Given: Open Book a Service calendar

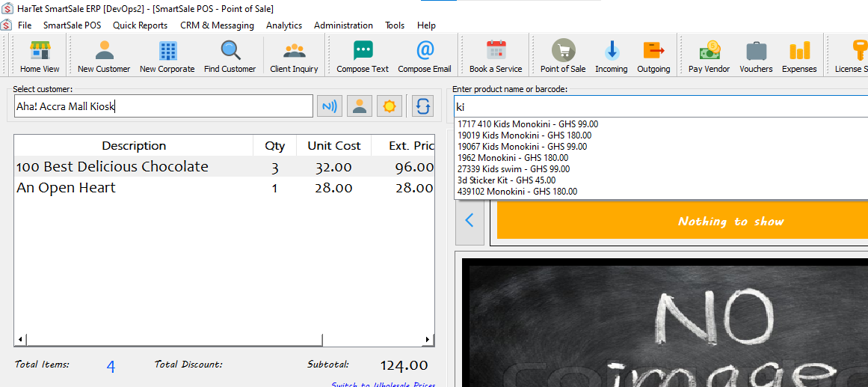Looking at the screenshot, I should [x=496, y=56].
